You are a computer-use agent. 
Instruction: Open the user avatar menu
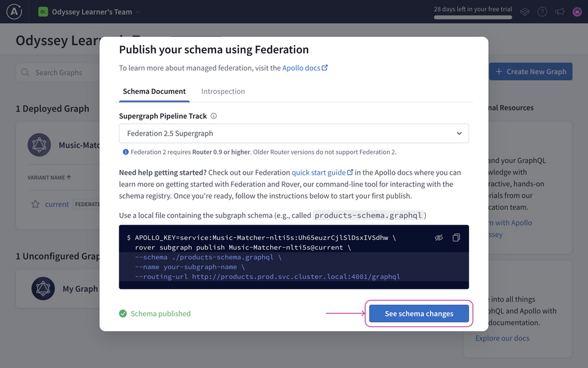pos(577,12)
